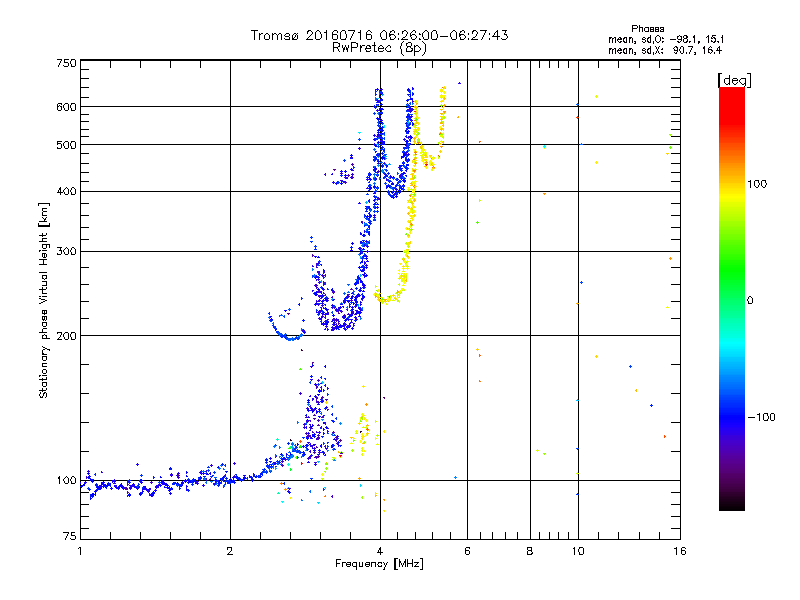Click the y-axis tick label '75'

pyautogui.click(x=70, y=536)
